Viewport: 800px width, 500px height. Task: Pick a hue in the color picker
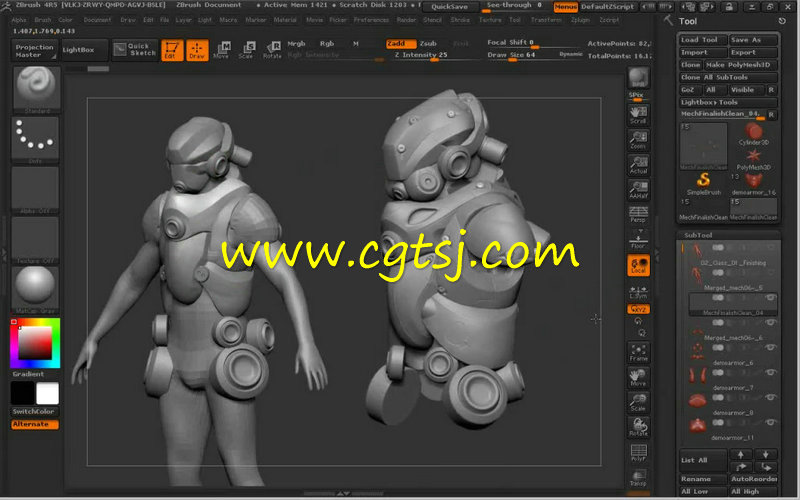point(35,343)
